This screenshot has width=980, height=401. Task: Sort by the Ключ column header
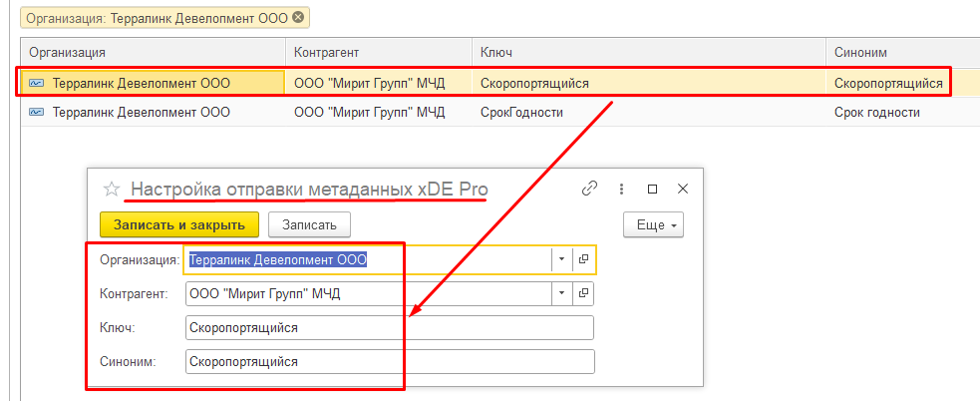[649, 53]
